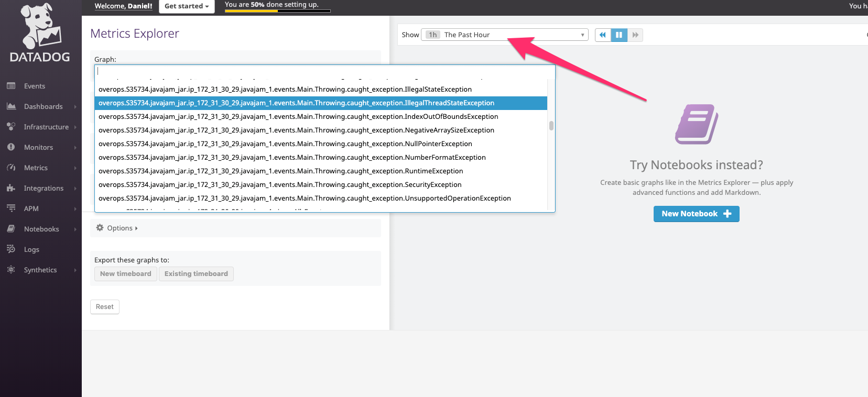This screenshot has height=397, width=868.
Task: Select the SecurityException metric
Action: [x=321, y=185]
